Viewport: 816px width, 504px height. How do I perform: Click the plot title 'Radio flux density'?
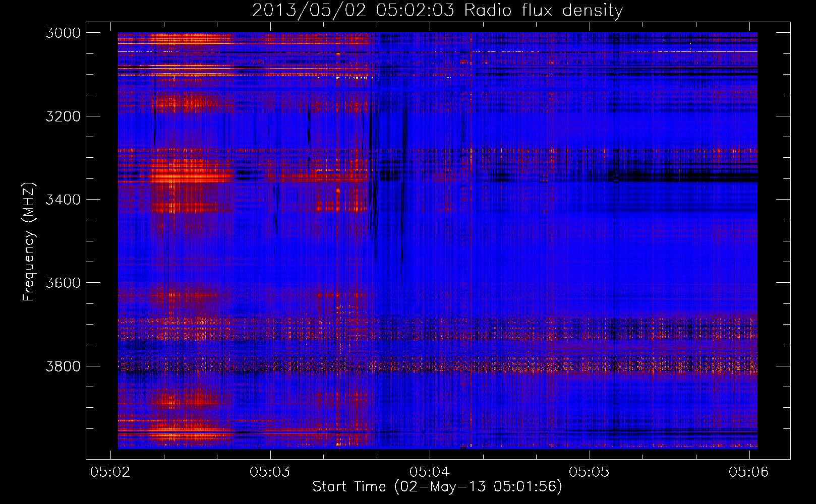click(x=438, y=10)
